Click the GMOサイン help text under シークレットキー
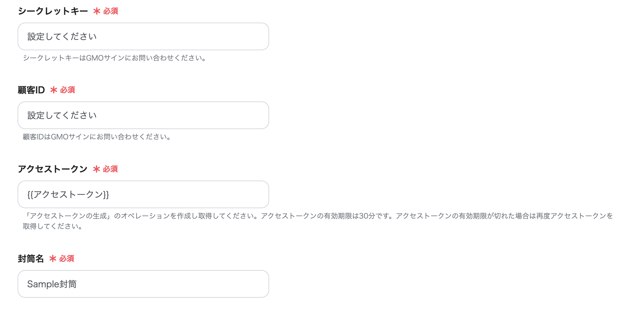The width and height of the screenshot is (644, 309). [x=115, y=58]
